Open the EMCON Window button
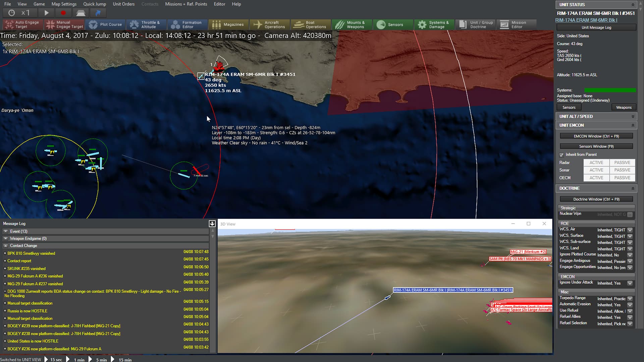The height and width of the screenshot is (362, 644). point(596,136)
